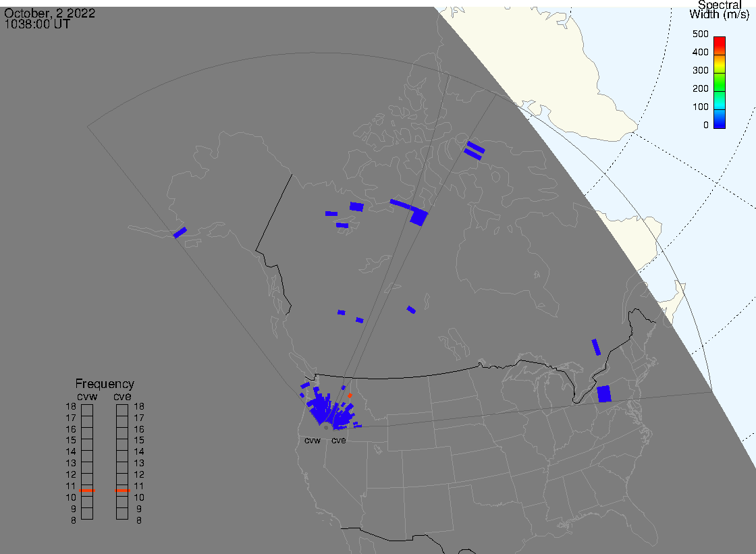Click the date text "October, 2 2022"

(x=50, y=13)
